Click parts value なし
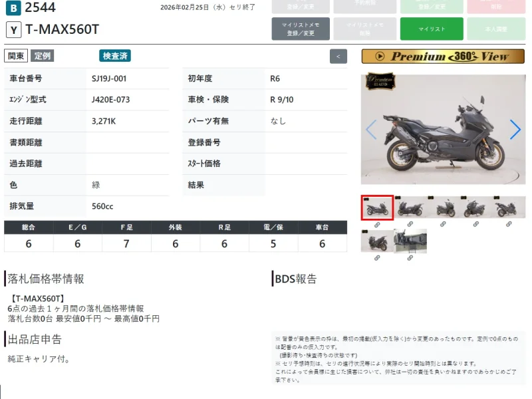The image size is (532, 399). click(278, 121)
